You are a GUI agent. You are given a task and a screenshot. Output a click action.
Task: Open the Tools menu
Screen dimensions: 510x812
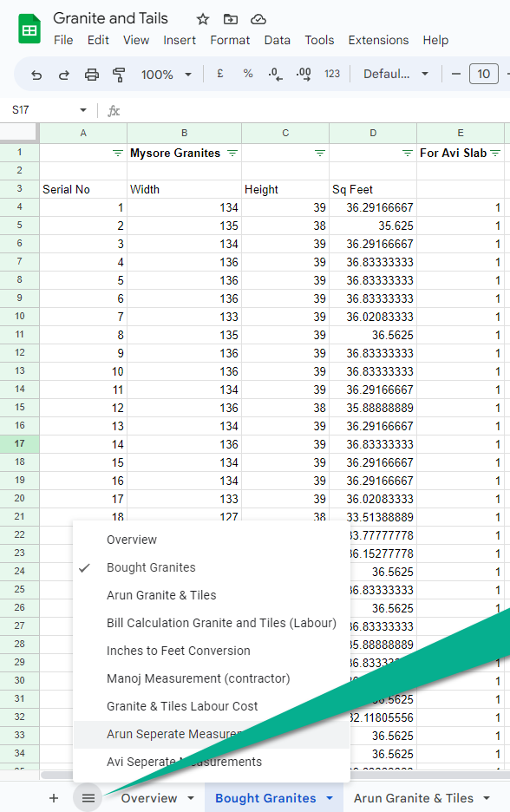point(319,41)
